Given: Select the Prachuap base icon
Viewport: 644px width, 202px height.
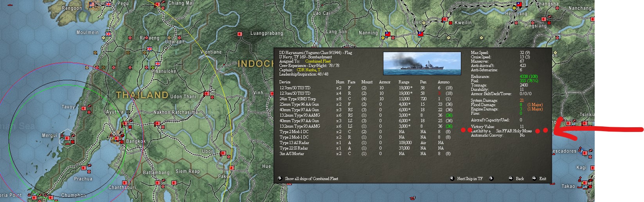Looking at the screenshot, I should point(84,168).
